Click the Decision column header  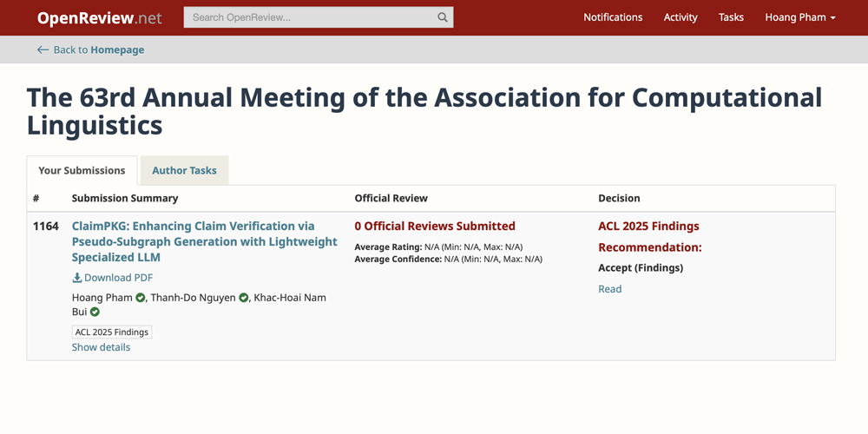pyautogui.click(x=619, y=198)
